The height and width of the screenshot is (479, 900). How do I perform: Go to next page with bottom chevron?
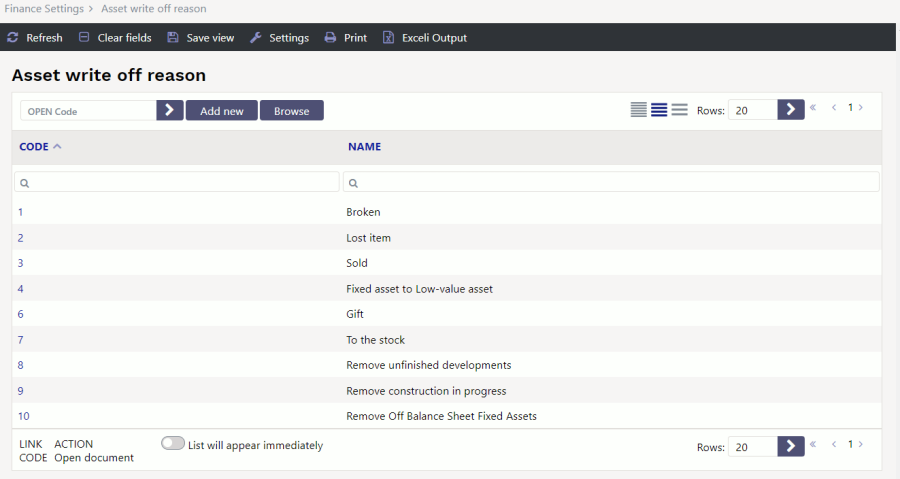860,444
